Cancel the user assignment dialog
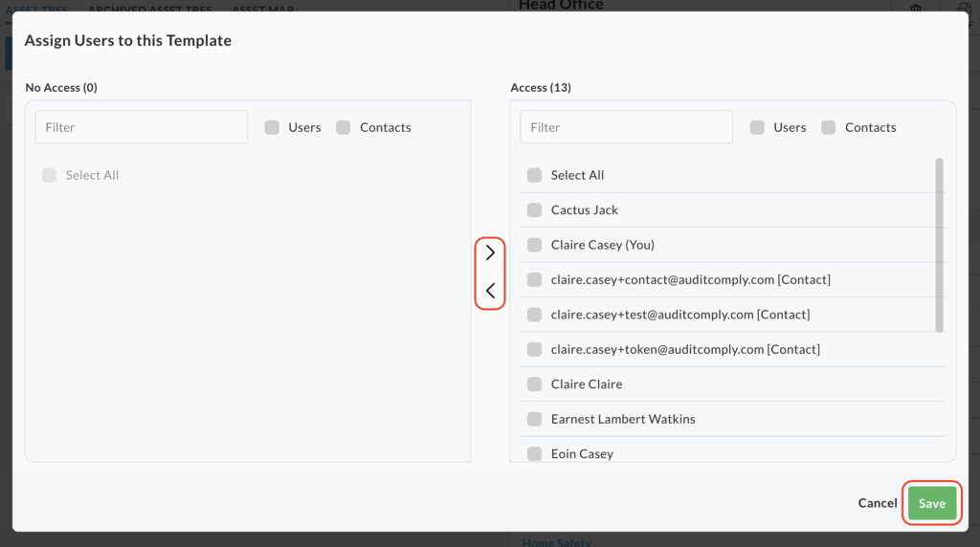The width and height of the screenshot is (980, 547). coord(877,503)
